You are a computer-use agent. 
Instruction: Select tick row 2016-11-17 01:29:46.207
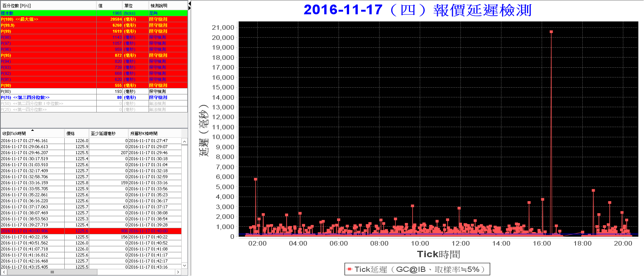pos(91,153)
